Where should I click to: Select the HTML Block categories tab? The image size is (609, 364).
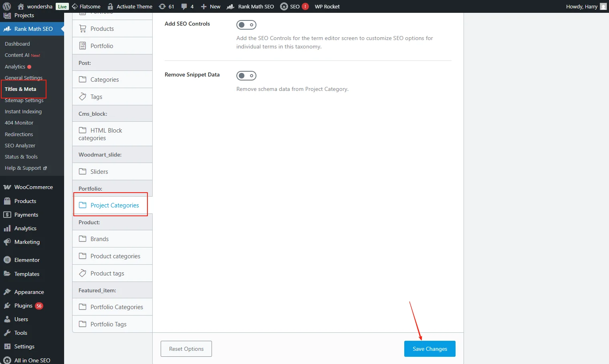pos(112,134)
